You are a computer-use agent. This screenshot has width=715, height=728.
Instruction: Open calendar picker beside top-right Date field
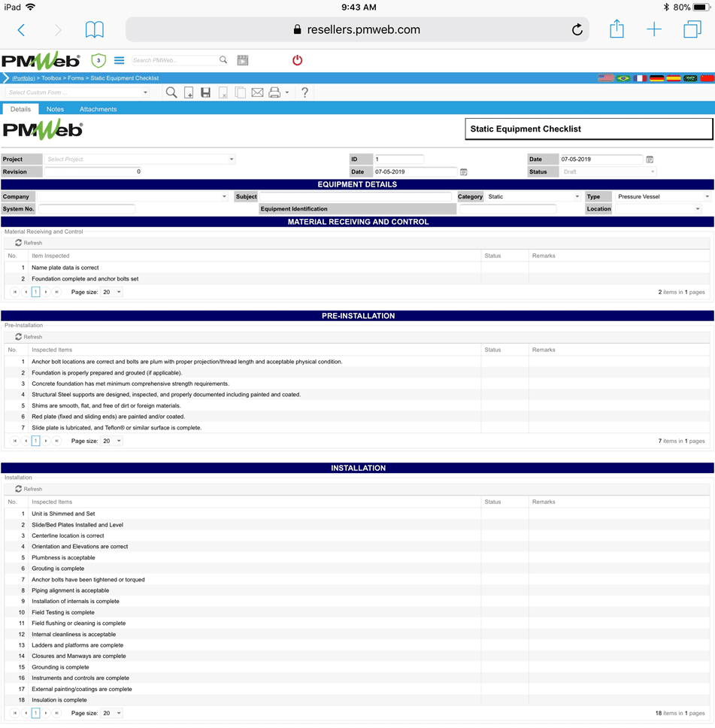click(650, 159)
